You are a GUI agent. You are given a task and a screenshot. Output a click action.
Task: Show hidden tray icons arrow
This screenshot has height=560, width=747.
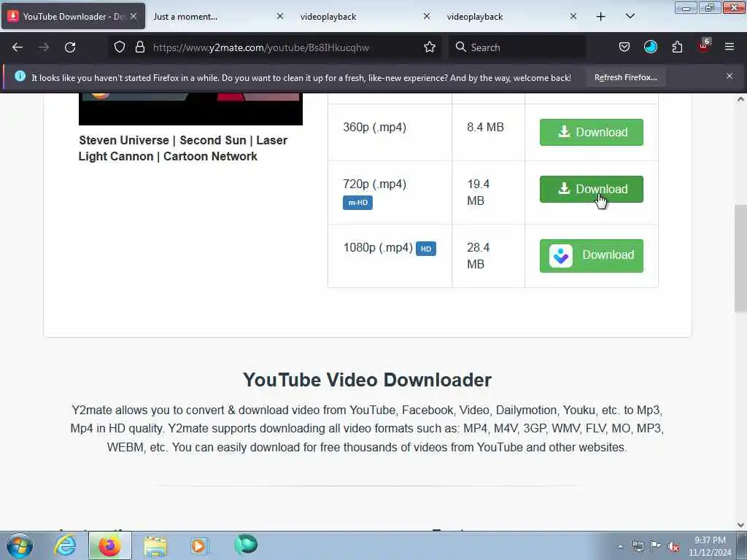click(620, 546)
